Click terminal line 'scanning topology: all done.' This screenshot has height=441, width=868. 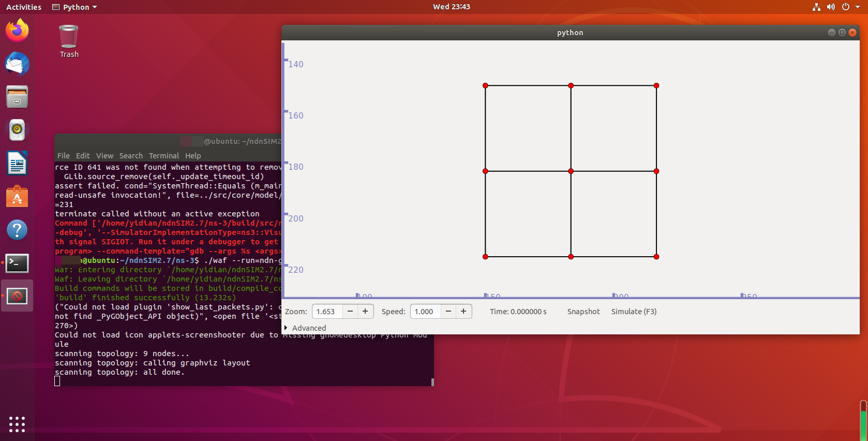119,372
